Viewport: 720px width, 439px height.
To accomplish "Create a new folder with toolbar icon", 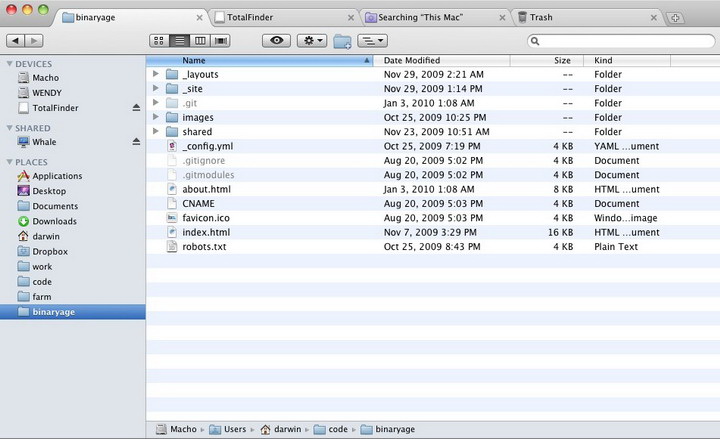I will [x=342, y=41].
